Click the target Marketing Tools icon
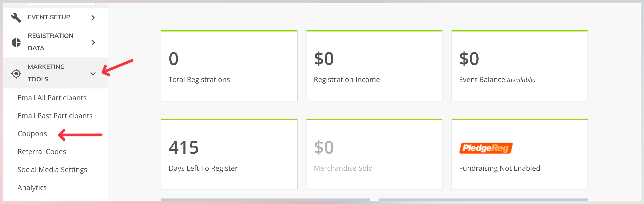This screenshot has height=204, width=644. click(16, 74)
